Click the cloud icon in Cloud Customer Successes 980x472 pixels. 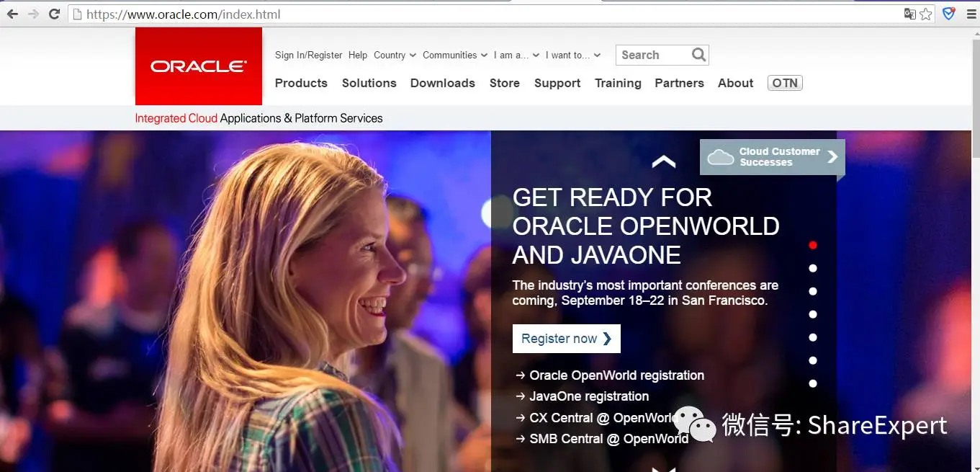click(721, 157)
